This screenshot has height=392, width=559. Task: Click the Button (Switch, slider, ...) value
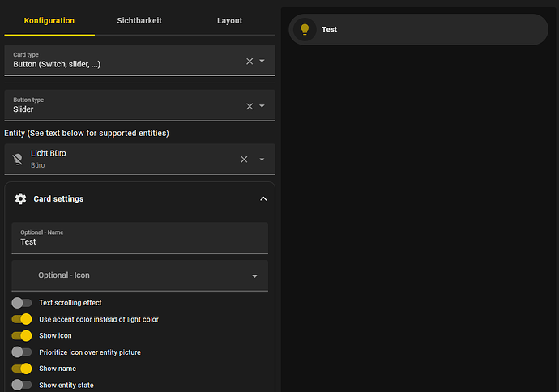57,64
